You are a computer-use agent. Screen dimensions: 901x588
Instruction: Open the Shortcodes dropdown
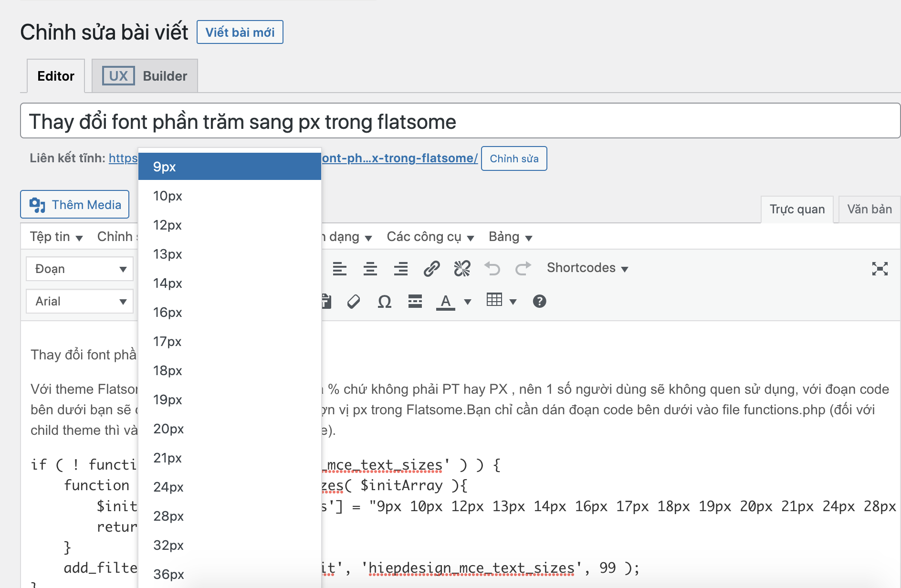[587, 268]
